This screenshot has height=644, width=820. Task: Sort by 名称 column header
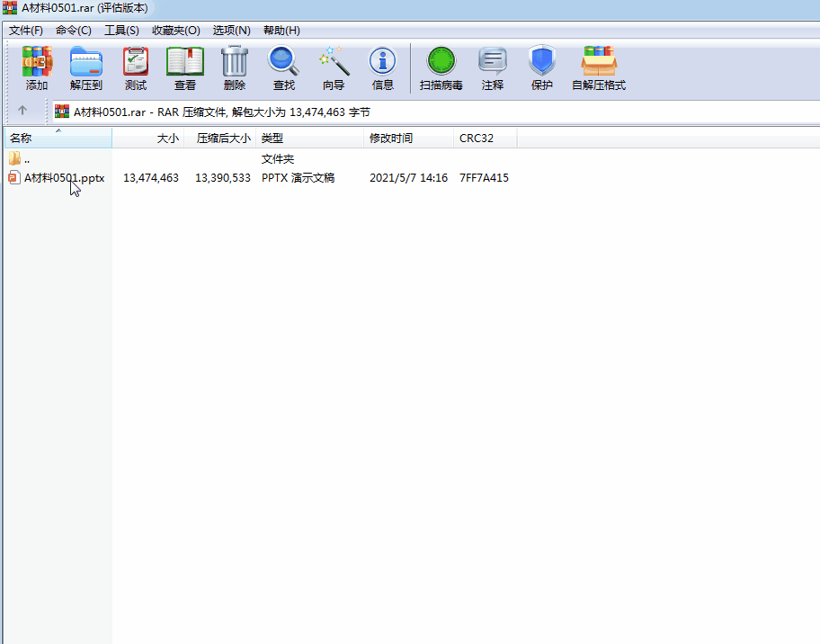point(58,139)
